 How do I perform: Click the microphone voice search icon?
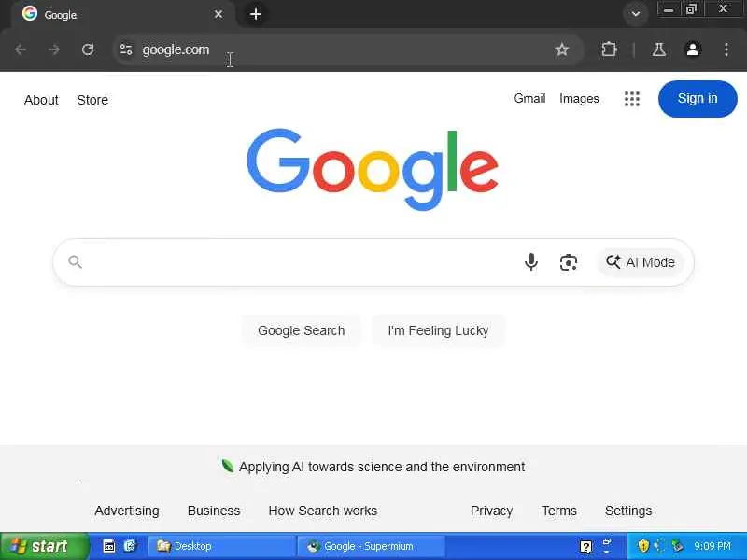tap(530, 262)
